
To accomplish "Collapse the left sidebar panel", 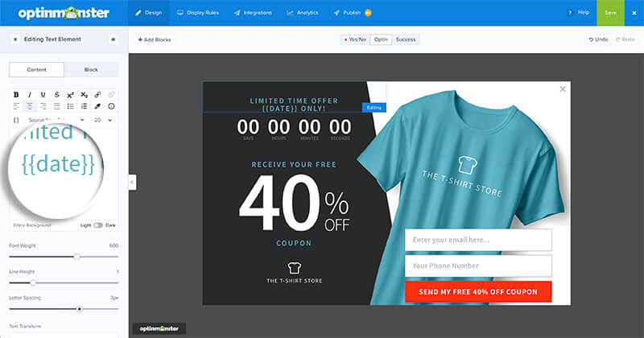I will pyautogui.click(x=132, y=182).
